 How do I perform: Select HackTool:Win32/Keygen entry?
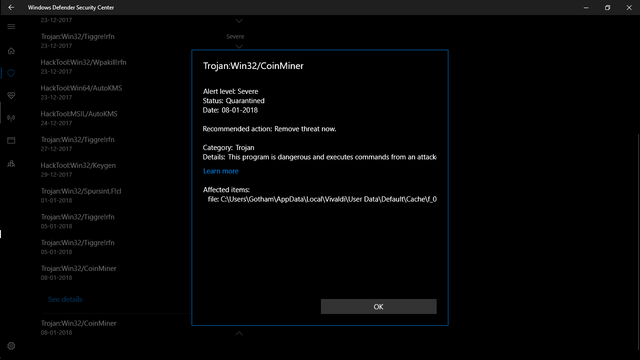tap(78, 169)
